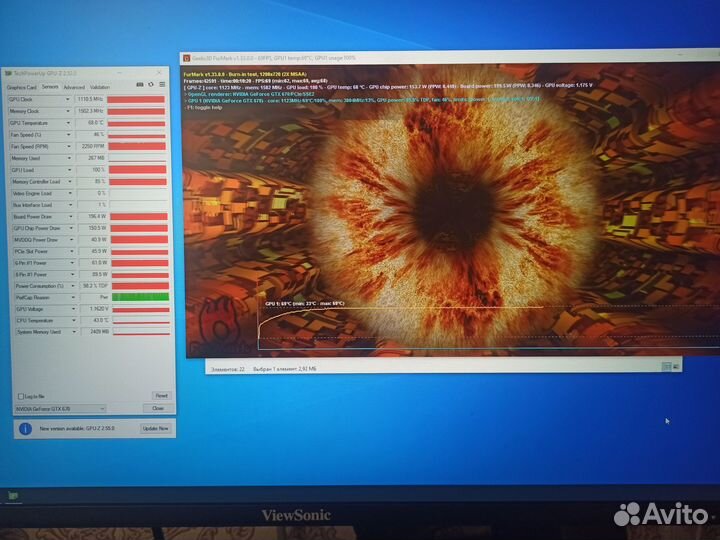Image resolution: width=720 pixels, height=540 pixels.
Task: Switch Explorer to details view icon
Action: click(667, 368)
